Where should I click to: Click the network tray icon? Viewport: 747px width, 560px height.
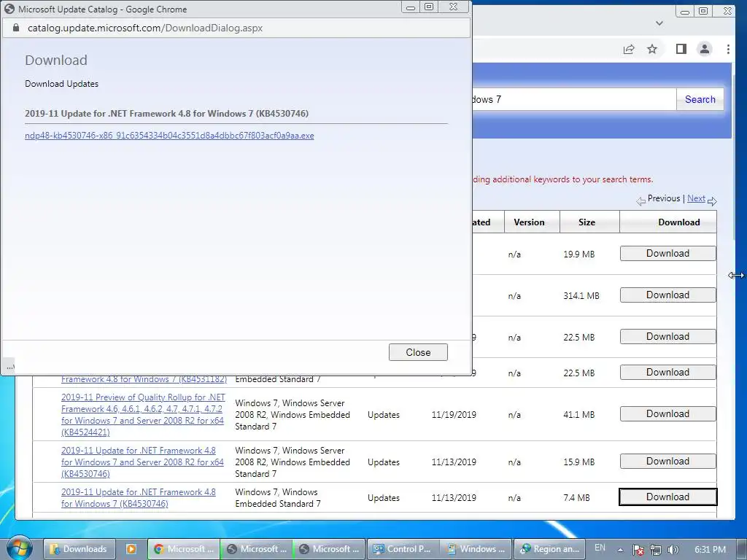point(656,550)
